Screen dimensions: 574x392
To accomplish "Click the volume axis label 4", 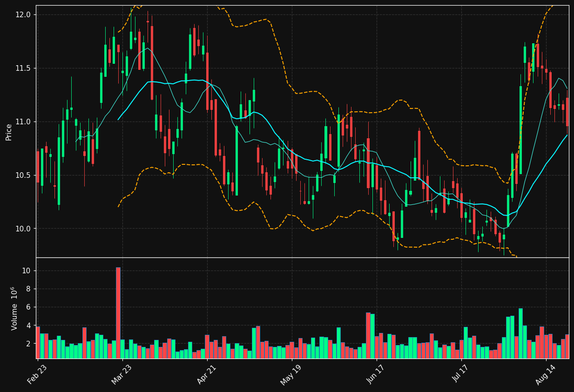I will point(28,325).
